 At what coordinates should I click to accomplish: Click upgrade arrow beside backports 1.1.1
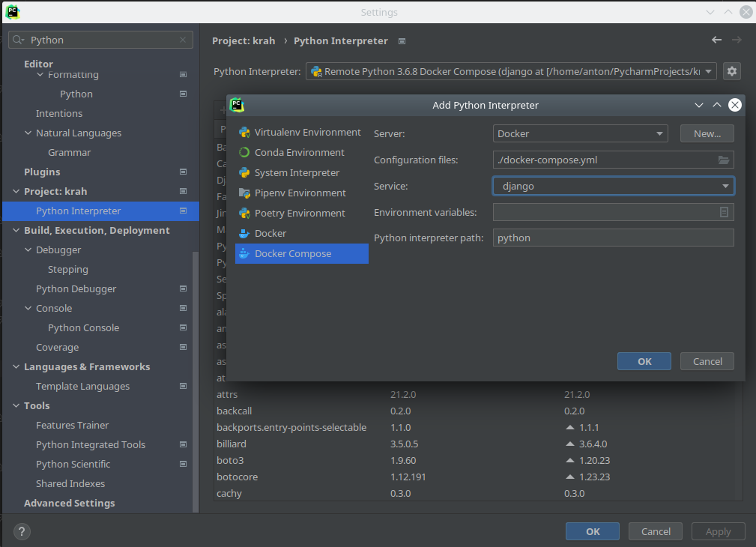[x=570, y=427]
